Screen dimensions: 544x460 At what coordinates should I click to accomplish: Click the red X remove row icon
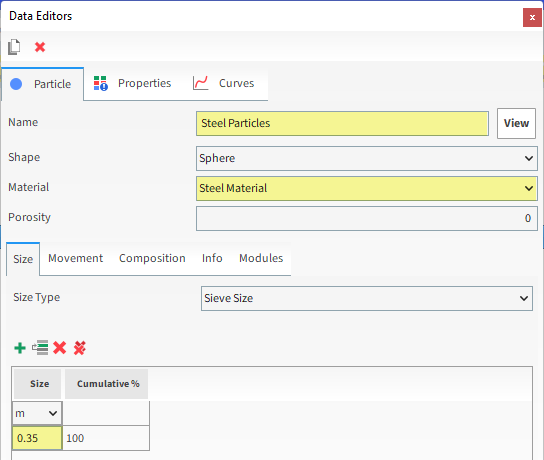60,348
